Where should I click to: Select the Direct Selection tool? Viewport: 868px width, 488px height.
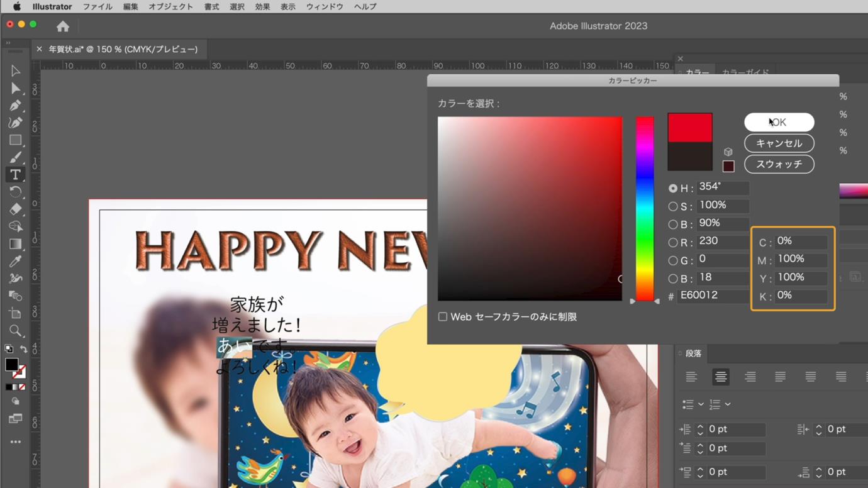pyautogui.click(x=16, y=89)
